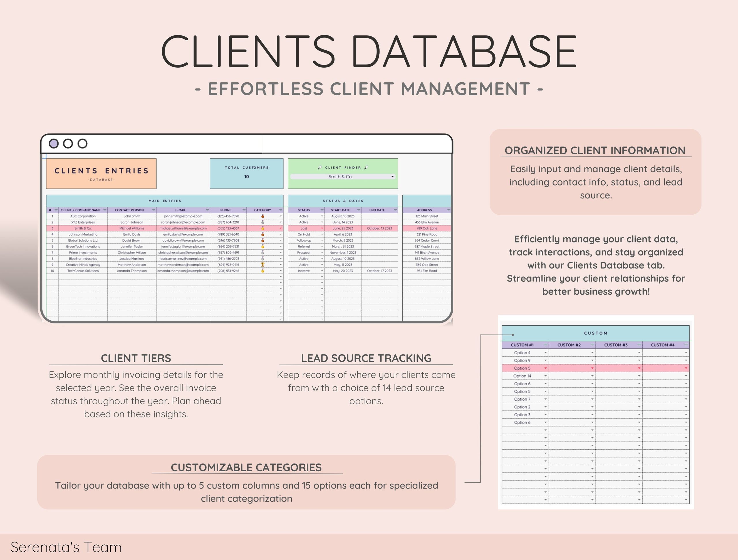Click the medal icon in XYZ Enterprises row
This screenshot has width=738, height=560.
[263, 222]
